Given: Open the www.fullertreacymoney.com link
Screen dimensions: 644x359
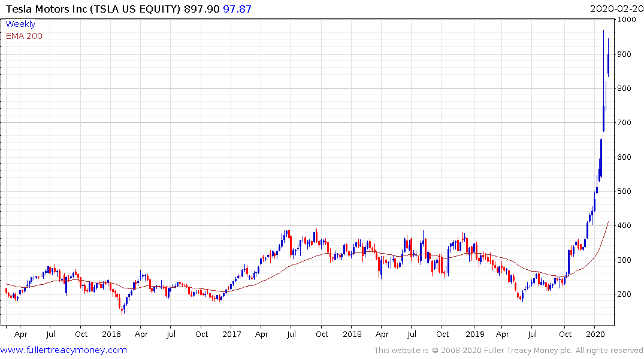Looking at the screenshot, I should click(64, 350).
